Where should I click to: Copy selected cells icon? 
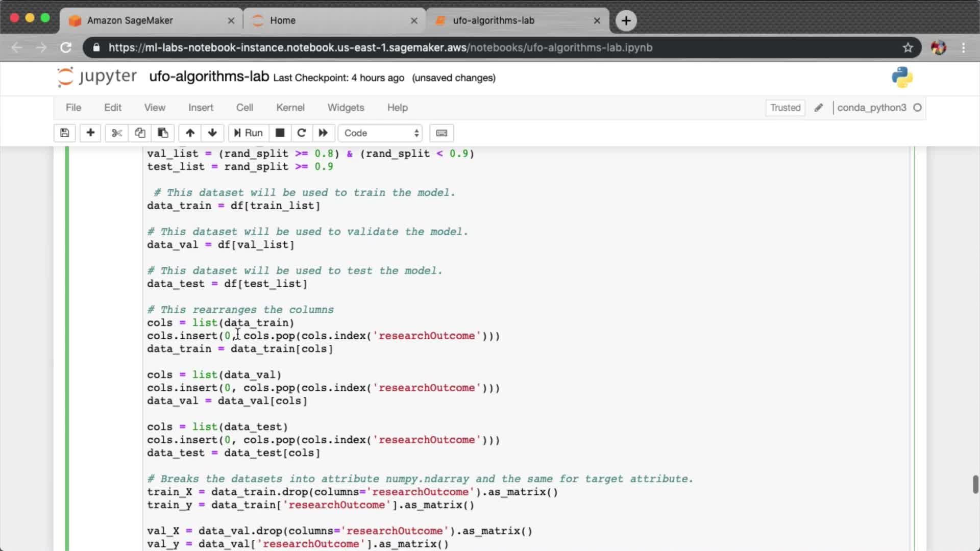click(140, 133)
